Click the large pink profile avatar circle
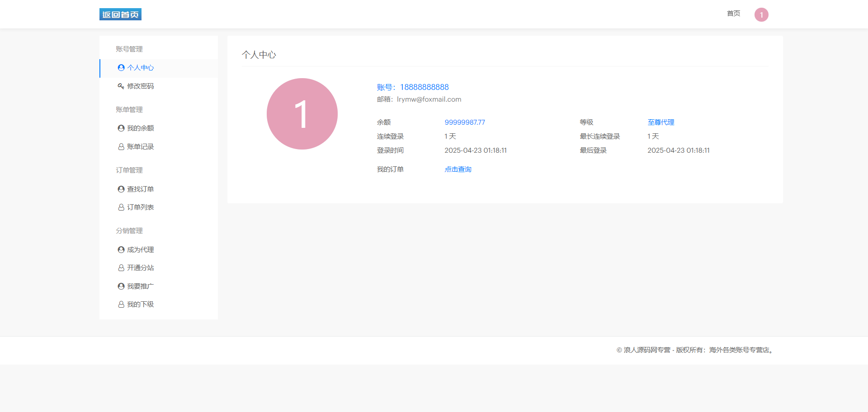 [302, 114]
